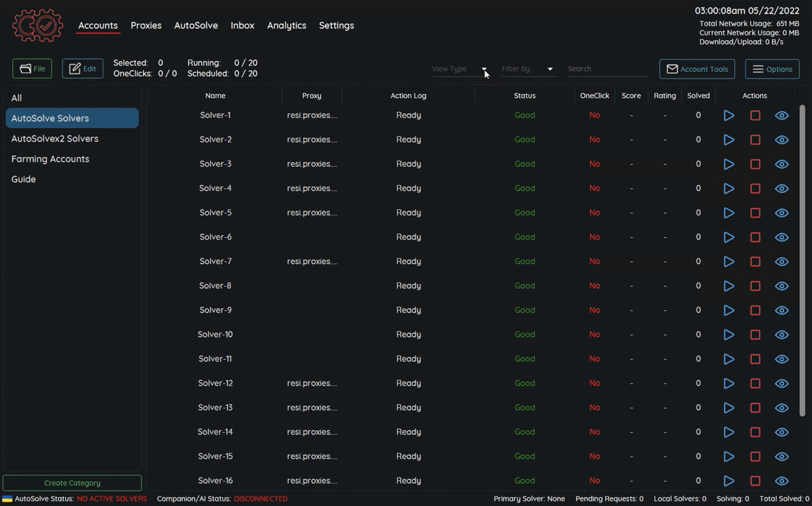Focus the Search input field

coord(608,69)
